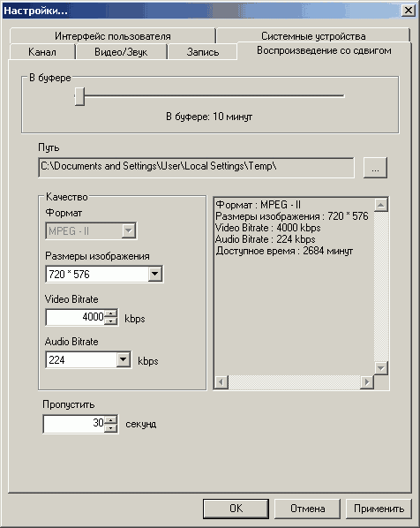The width and height of the screenshot is (420, 528).
Task: Click the 'Доступное время : 2684 минут' line
Action: click(x=284, y=251)
